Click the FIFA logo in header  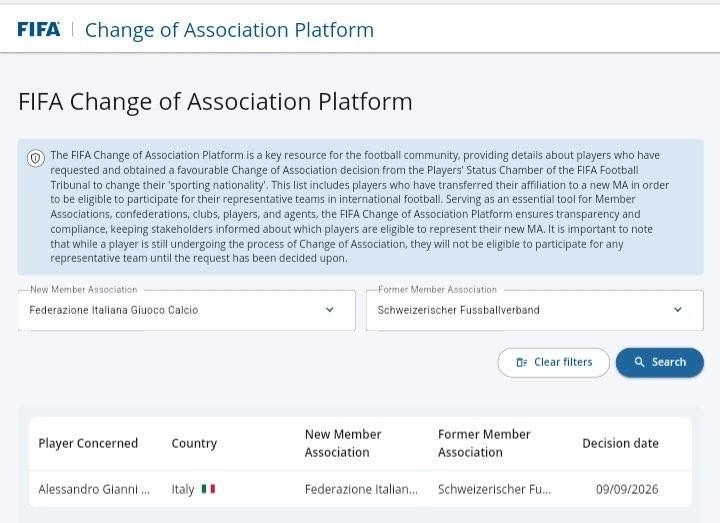click(39, 30)
